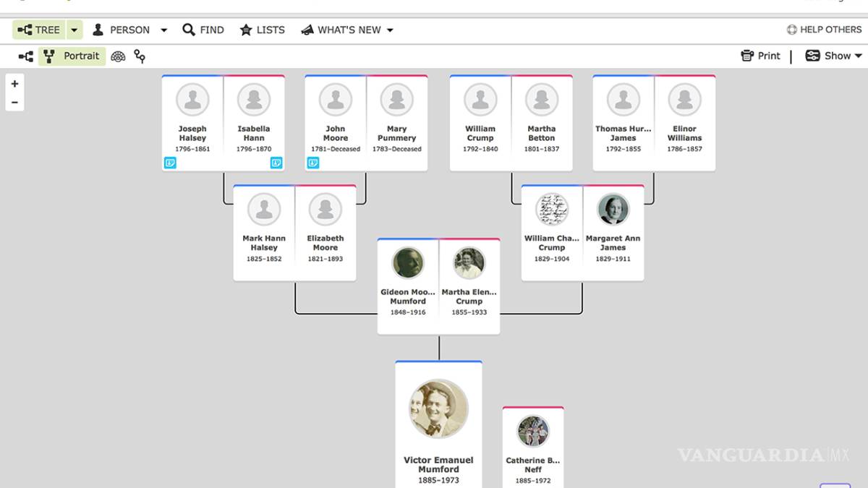Screen dimensions: 868x488
Task: Open Margaret Ann James person card
Action: coord(613,231)
